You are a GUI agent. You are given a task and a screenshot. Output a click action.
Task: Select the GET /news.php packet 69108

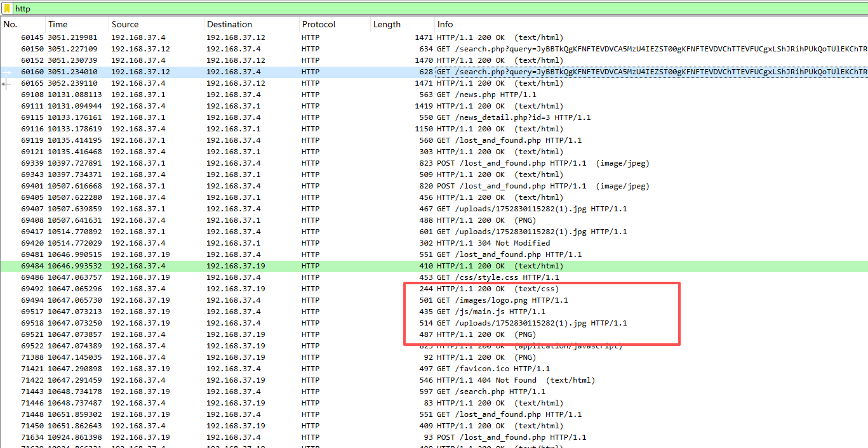pos(254,95)
